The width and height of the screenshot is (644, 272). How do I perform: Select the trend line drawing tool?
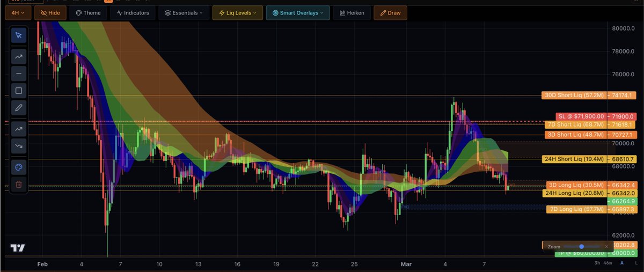(19, 56)
